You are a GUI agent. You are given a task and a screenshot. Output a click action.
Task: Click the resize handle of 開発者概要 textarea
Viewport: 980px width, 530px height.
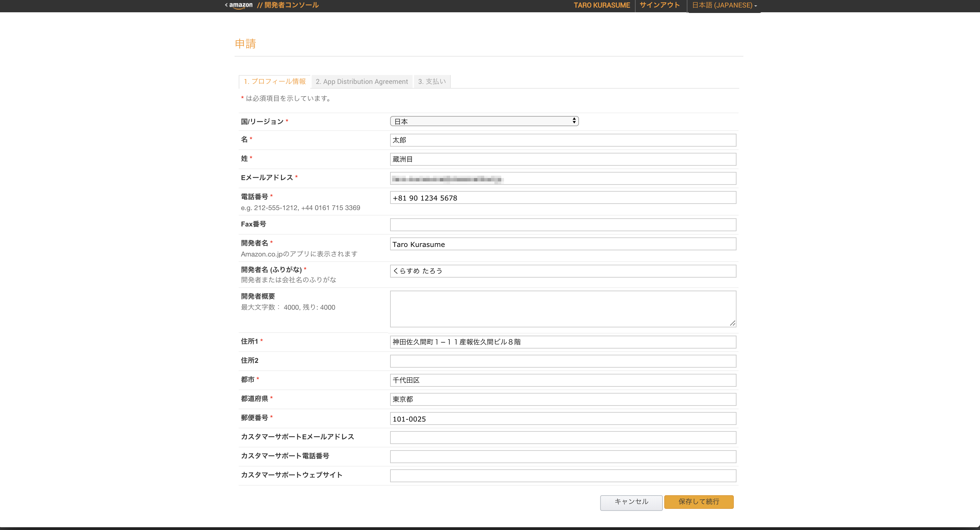tap(732, 323)
